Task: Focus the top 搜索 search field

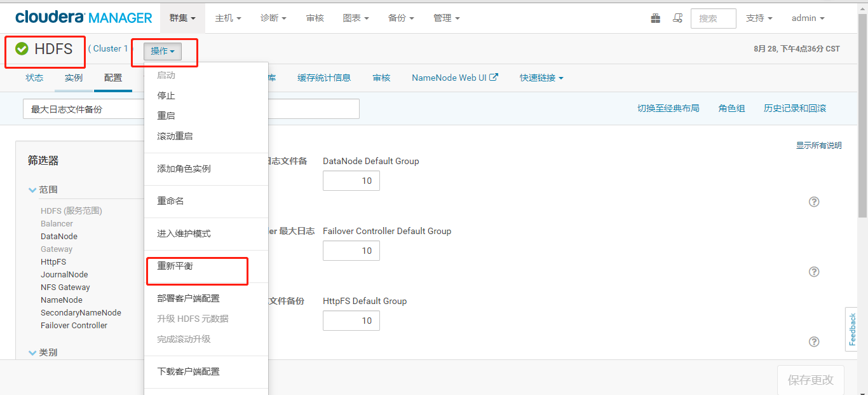Action: click(x=714, y=18)
